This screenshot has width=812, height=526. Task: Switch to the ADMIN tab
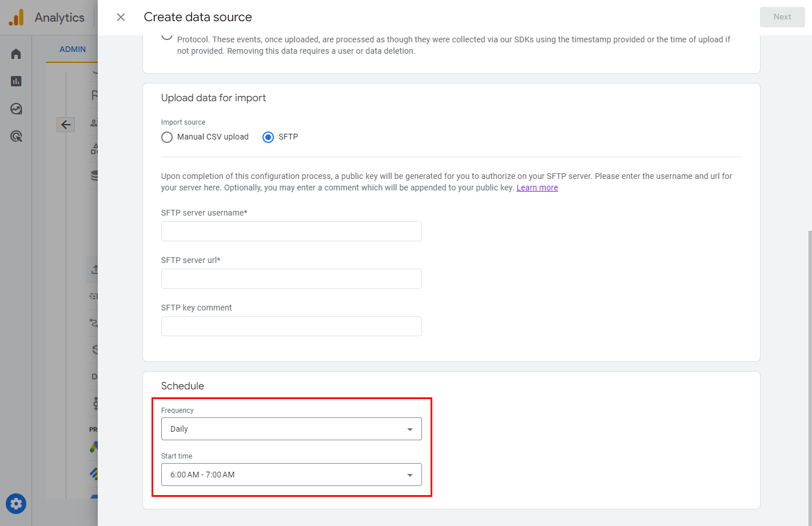[x=73, y=49]
